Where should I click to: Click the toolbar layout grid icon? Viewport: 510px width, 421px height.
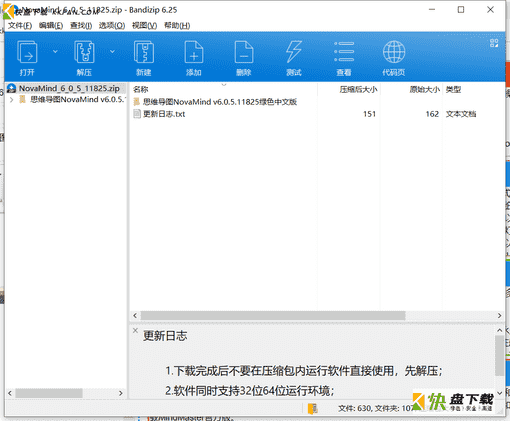[494, 43]
